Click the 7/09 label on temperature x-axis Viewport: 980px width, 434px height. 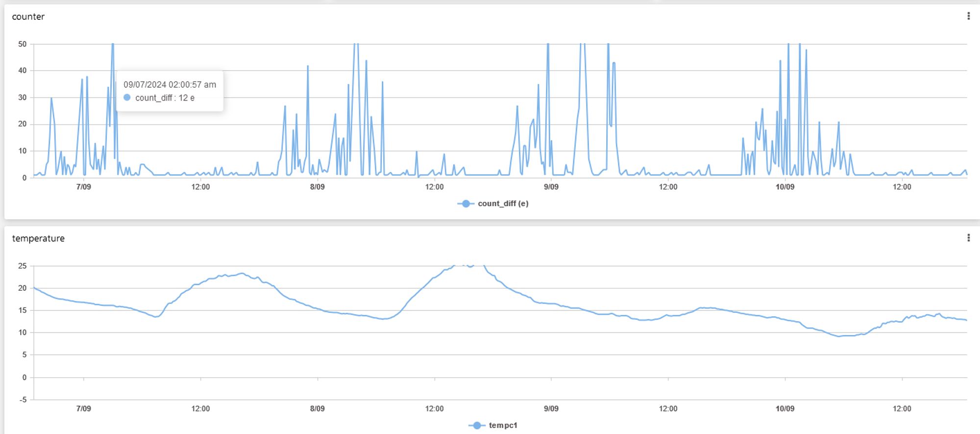pyautogui.click(x=84, y=408)
